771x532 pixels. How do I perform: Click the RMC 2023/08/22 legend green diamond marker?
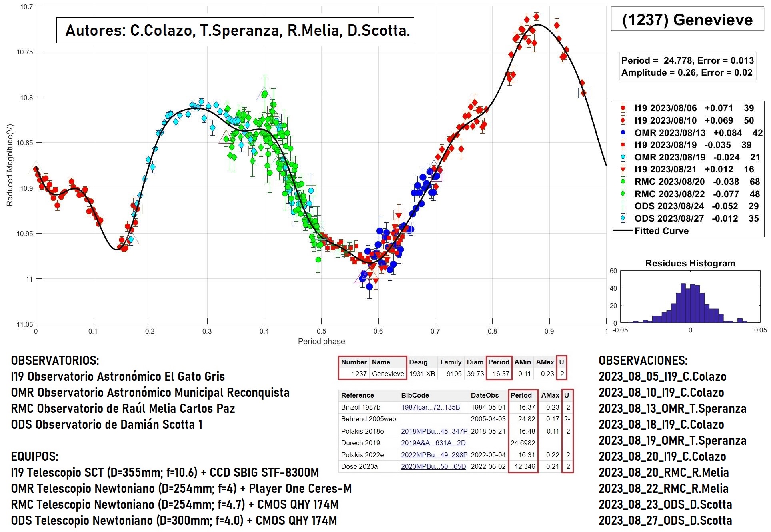pyautogui.click(x=623, y=194)
